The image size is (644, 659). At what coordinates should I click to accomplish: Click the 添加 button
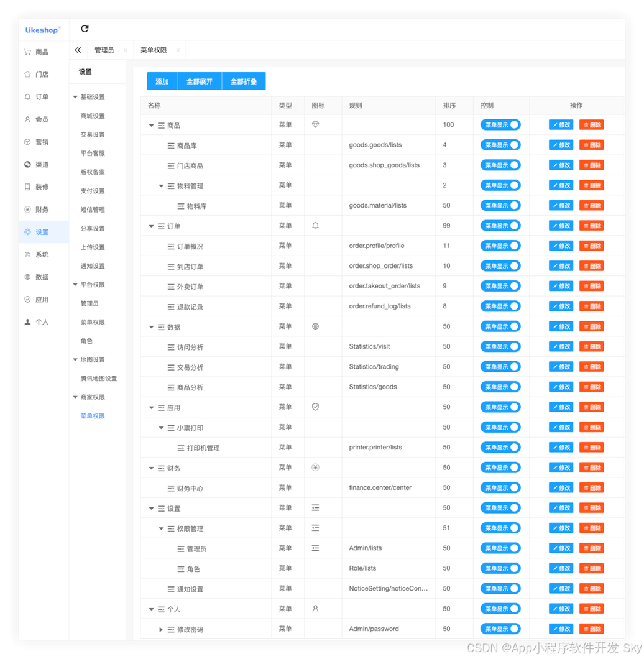pos(162,81)
